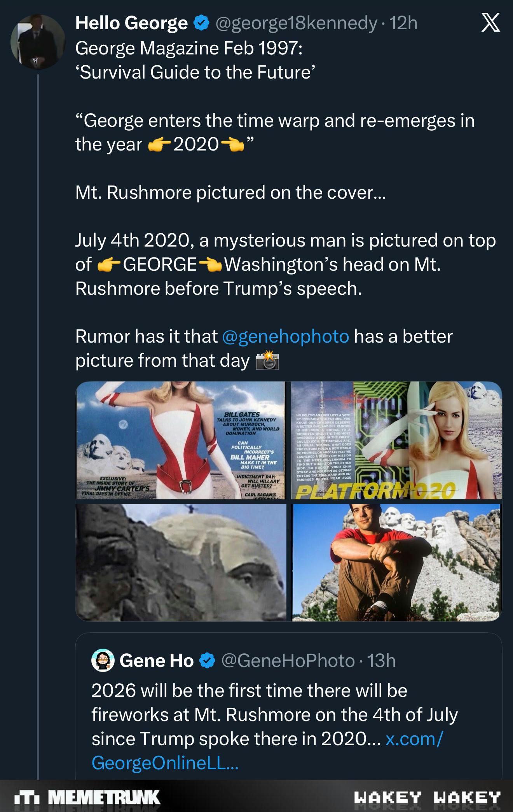
Task: Open photo of man in red shirt
Action: tap(396, 562)
